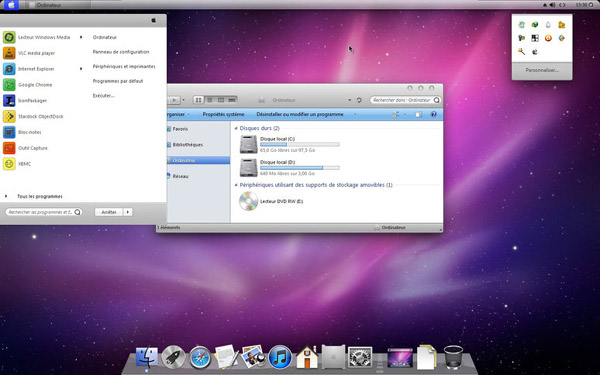This screenshot has width=600, height=375.
Task: Select Lecteur DVD RW (E:) drive
Action: (x=271, y=201)
